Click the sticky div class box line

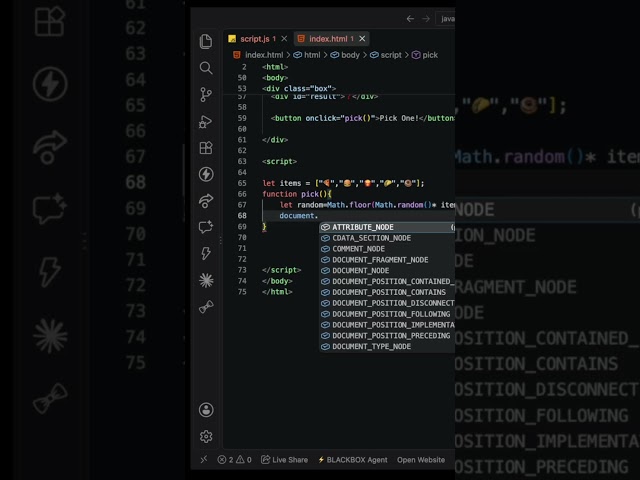pos(299,88)
